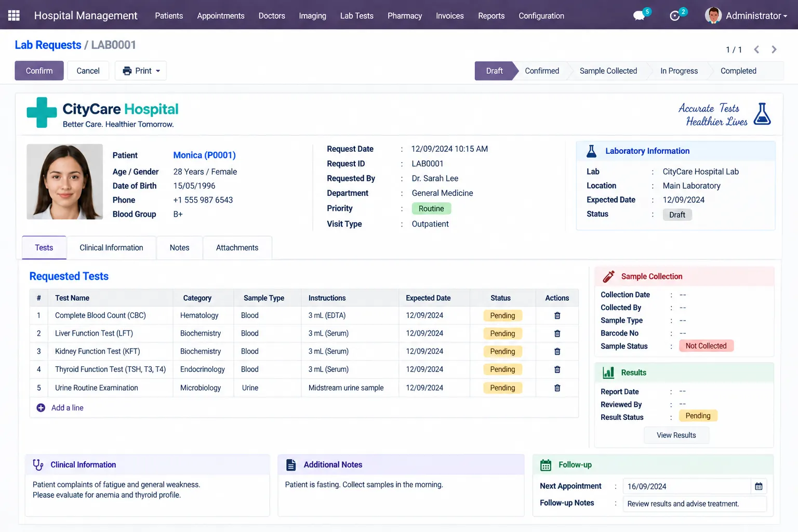
Task: Open the Patients menu
Action: pyautogui.click(x=169, y=16)
